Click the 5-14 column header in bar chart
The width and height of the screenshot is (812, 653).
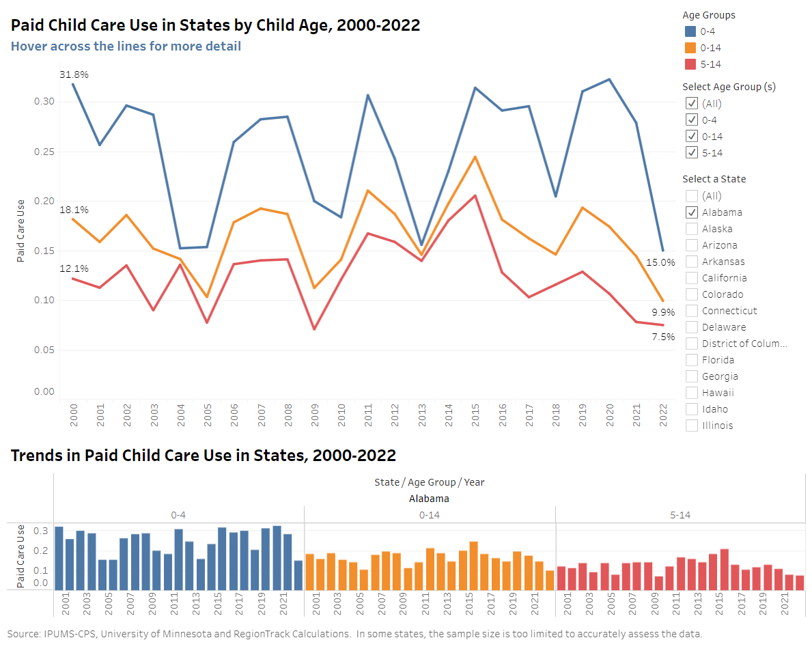click(x=680, y=515)
